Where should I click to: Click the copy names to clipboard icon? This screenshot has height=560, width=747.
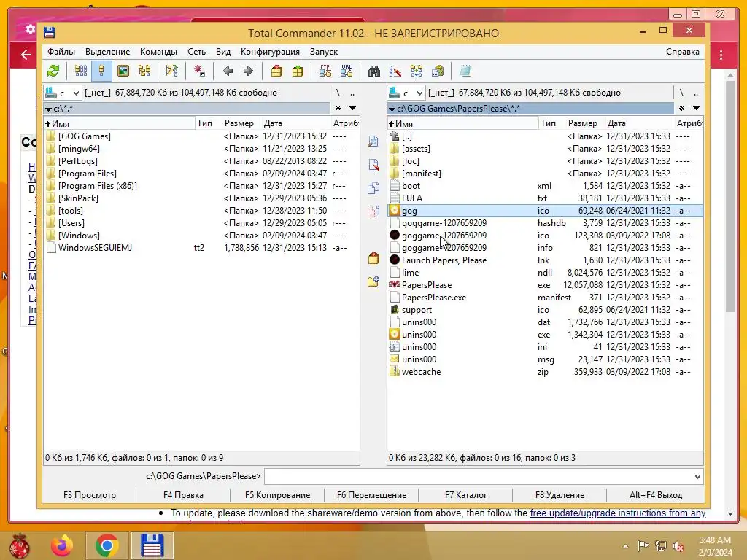(x=438, y=71)
